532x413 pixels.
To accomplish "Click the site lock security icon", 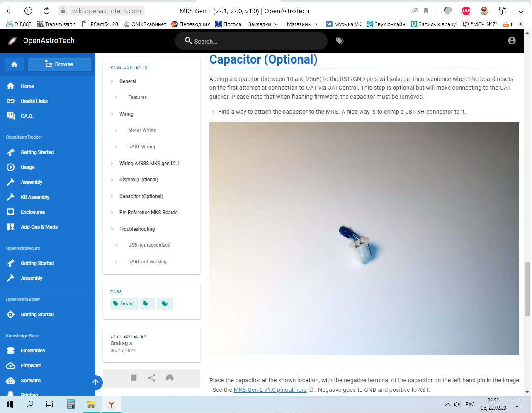I will (63, 11).
